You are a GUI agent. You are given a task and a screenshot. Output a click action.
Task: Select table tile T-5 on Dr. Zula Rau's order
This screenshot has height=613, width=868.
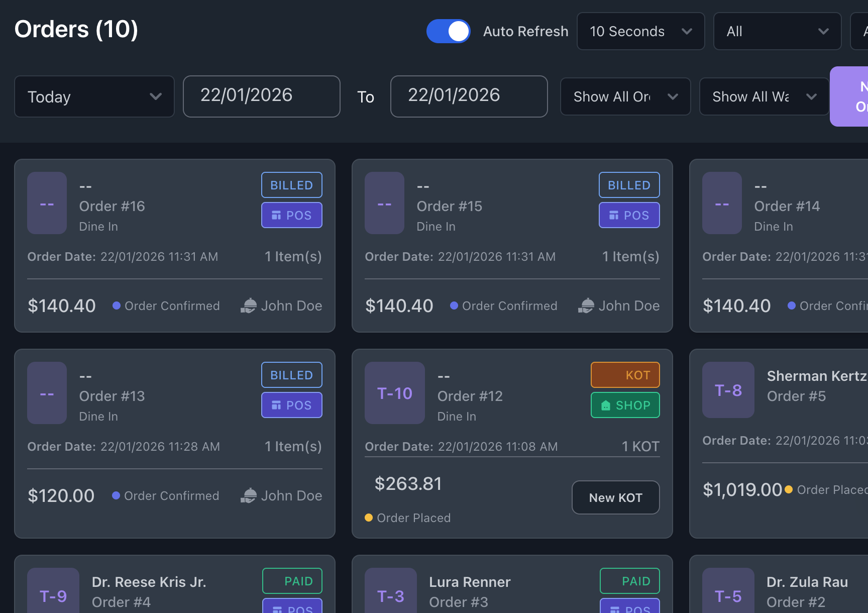(x=728, y=596)
